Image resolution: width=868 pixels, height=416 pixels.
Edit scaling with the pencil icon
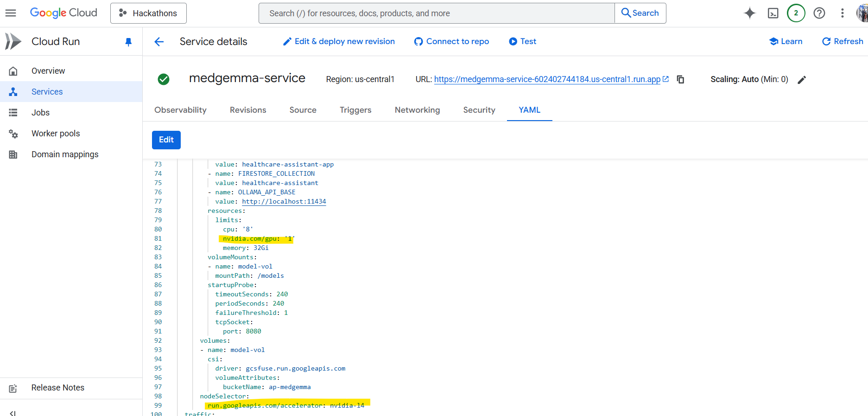click(x=802, y=80)
